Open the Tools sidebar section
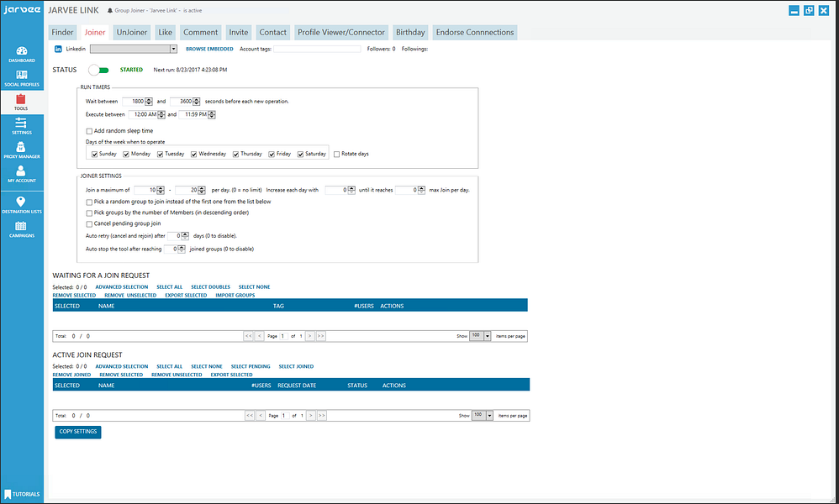The width and height of the screenshot is (839, 504). coord(21,102)
